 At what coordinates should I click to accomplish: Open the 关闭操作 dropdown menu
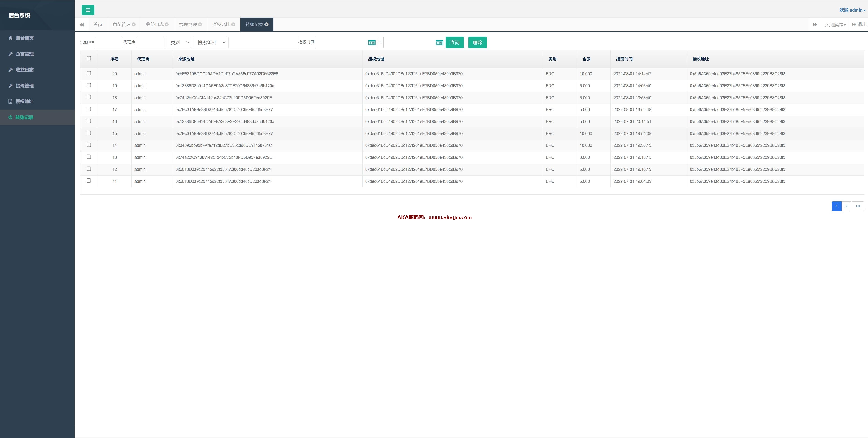coord(835,25)
